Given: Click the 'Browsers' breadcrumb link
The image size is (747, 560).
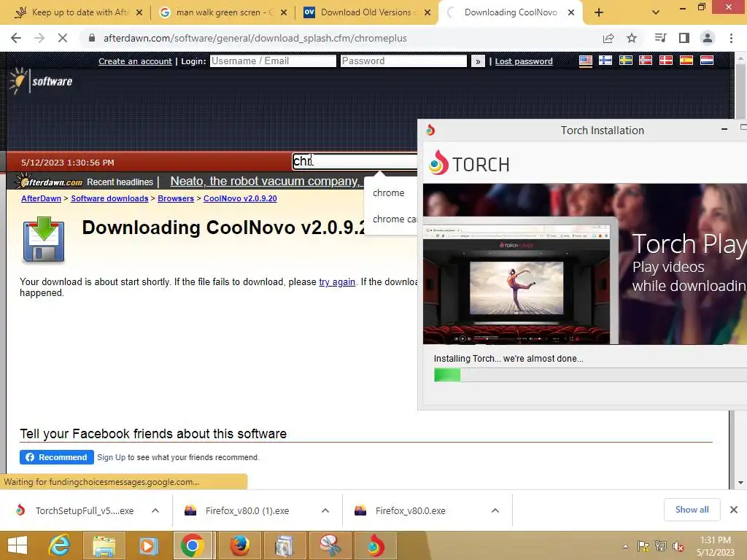Looking at the screenshot, I should tap(176, 198).
